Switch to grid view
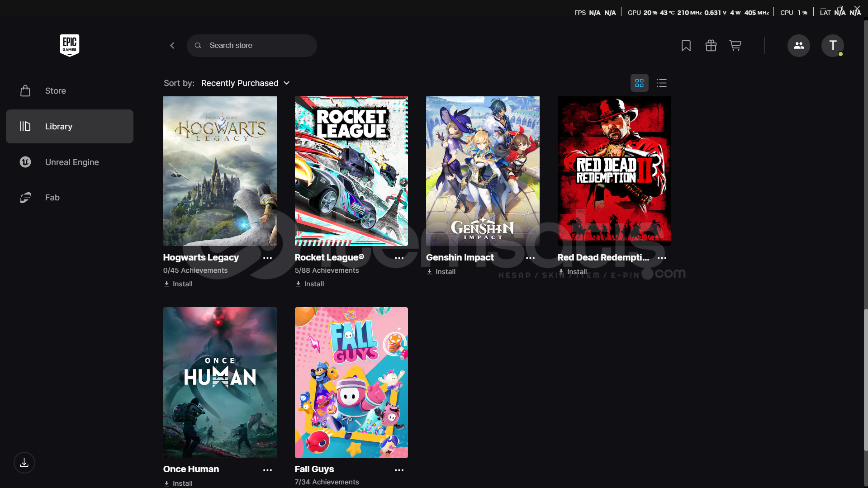The height and width of the screenshot is (488, 868). (640, 83)
